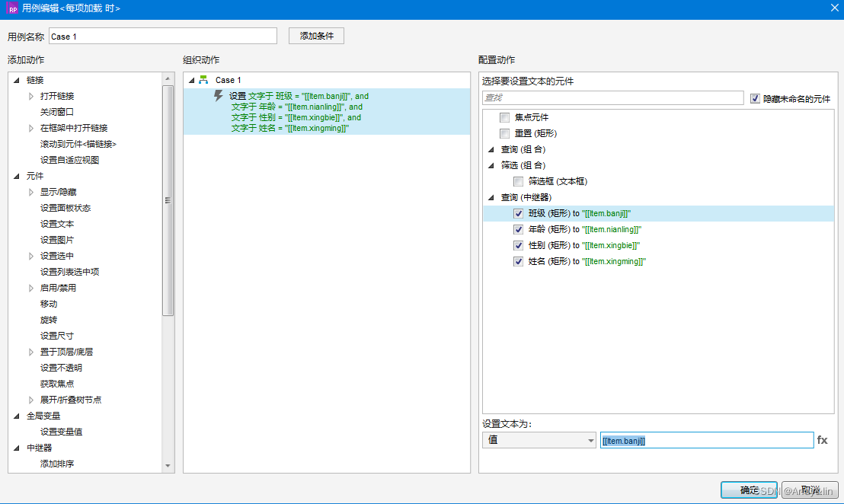Select 滚动到元件<锚链接> action
This screenshot has width=844, height=504.
(78, 144)
